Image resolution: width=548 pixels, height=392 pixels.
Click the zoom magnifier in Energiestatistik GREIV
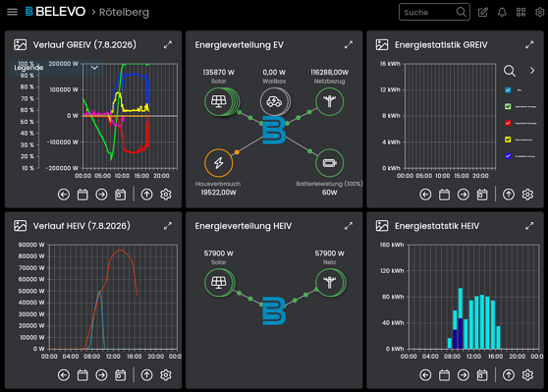click(510, 71)
